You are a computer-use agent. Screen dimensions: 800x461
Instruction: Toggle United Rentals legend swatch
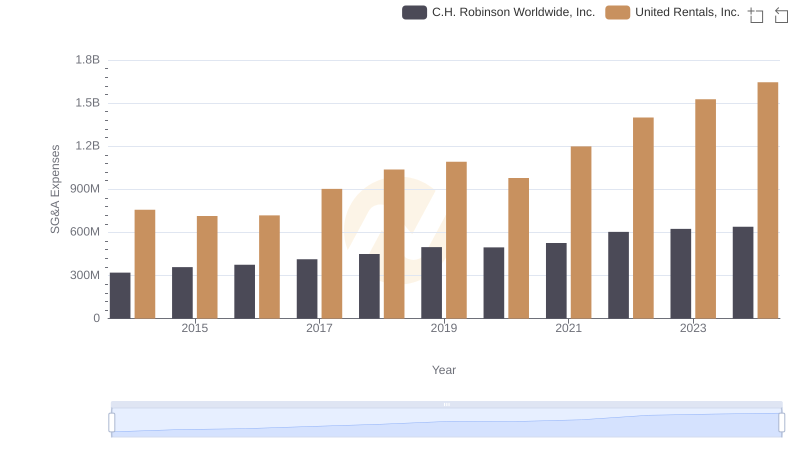point(618,13)
